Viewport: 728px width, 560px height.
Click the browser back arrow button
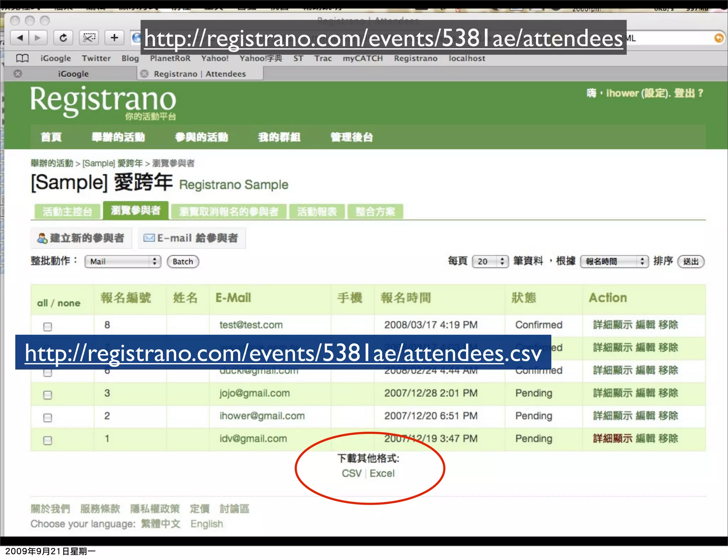point(20,38)
